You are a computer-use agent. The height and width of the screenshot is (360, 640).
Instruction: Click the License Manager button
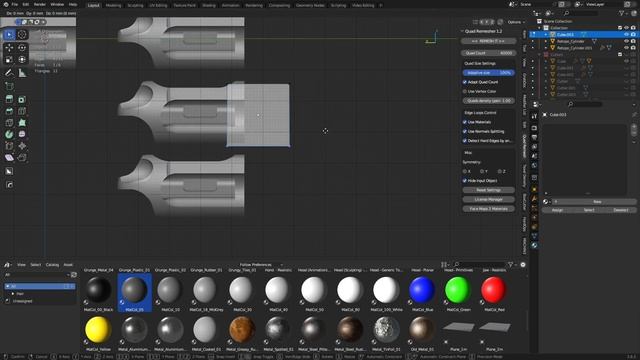pyautogui.click(x=488, y=200)
